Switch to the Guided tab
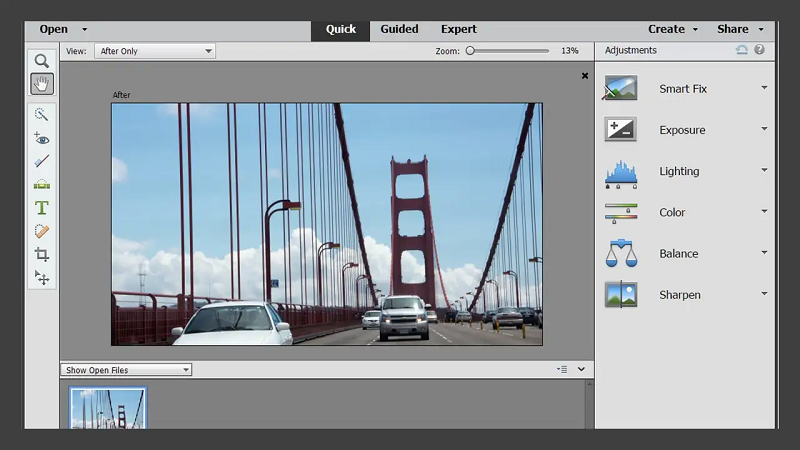The height and width of the screenshot is (450, 800). [x=399, y=29]
